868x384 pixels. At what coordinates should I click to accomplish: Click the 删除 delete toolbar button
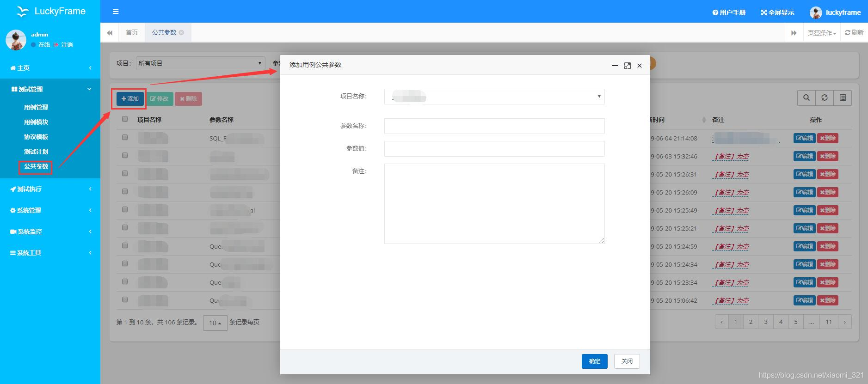(x=188, y=98)
